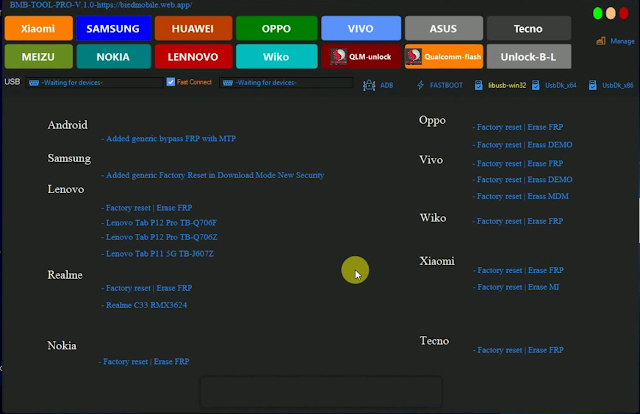Click the Samsung heading in changelog
The height and width of the screenshot is (414, 640).
[69, 158]
